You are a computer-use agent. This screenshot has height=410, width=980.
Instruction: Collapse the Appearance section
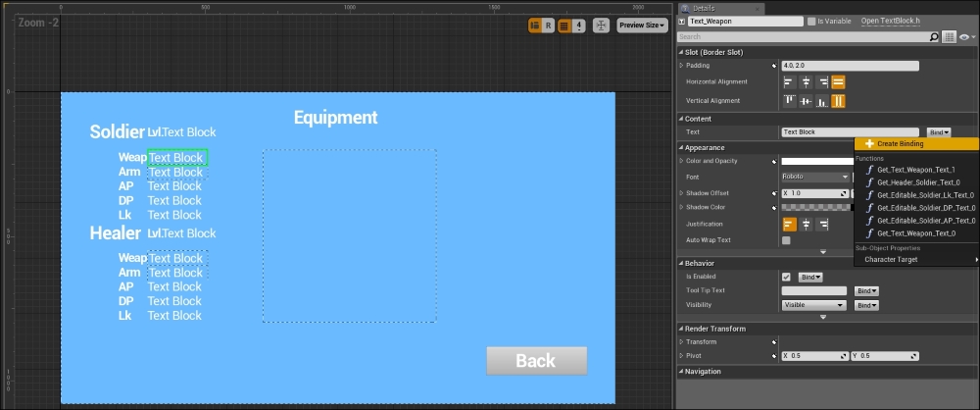(x=681, y=148)
